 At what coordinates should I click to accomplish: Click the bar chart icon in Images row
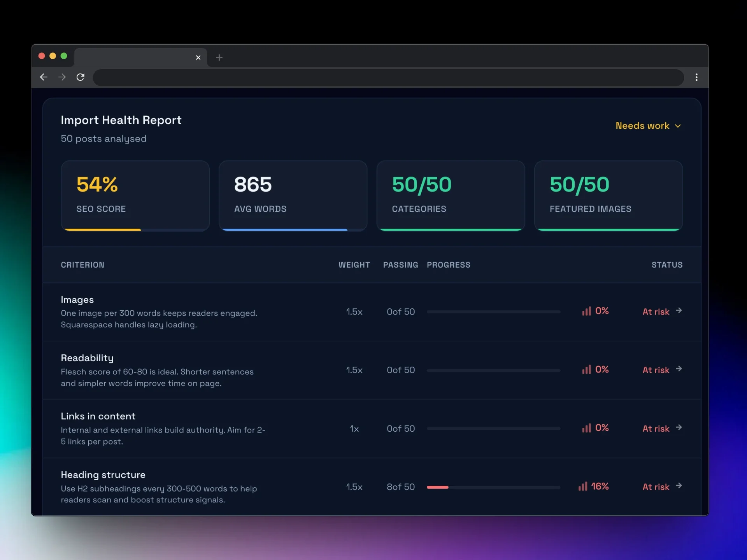[x=586, y=311]
